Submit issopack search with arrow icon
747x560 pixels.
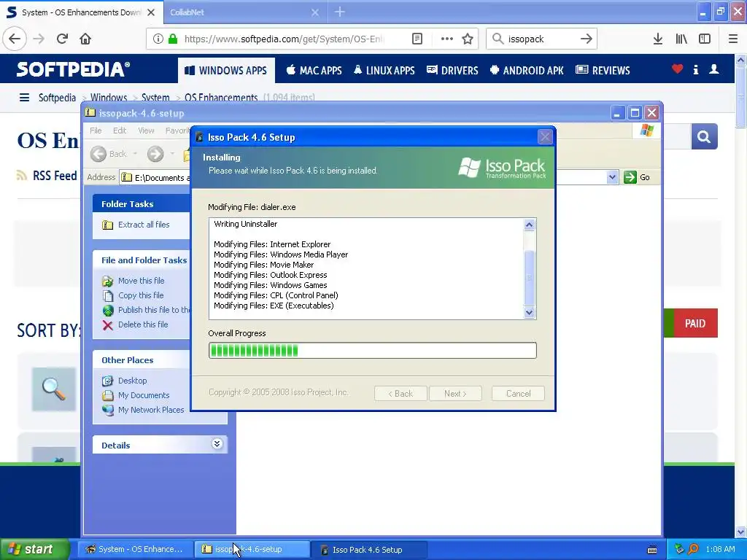coord(586,39)
